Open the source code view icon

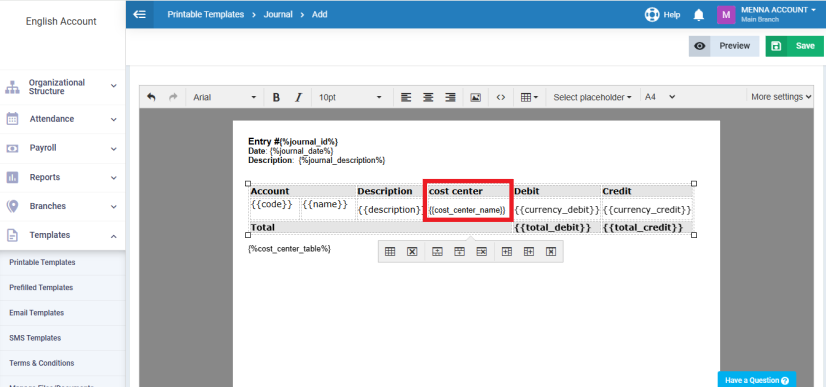(501, 97)
